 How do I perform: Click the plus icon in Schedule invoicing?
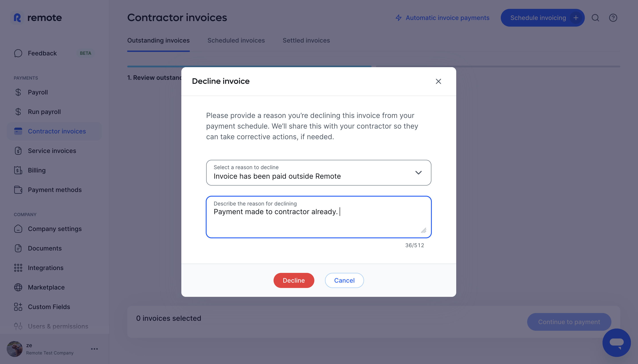pos(576,18)
